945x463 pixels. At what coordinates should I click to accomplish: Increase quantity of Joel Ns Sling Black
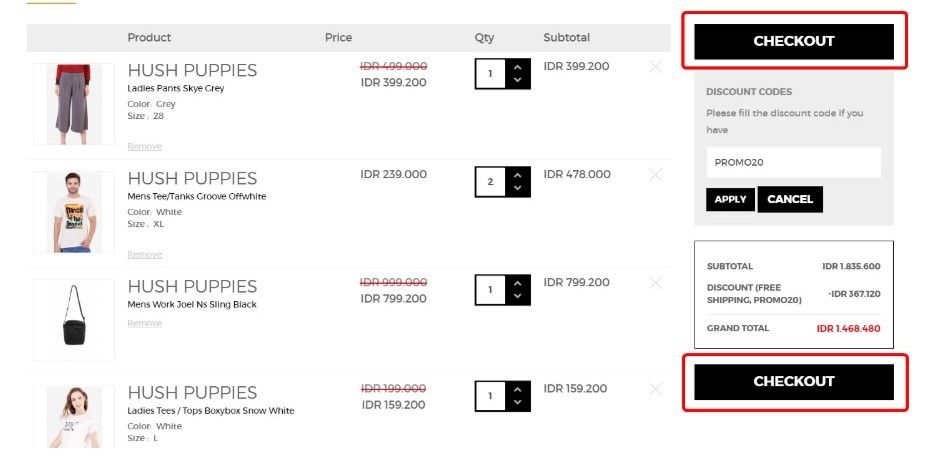(x=518, y=283)
